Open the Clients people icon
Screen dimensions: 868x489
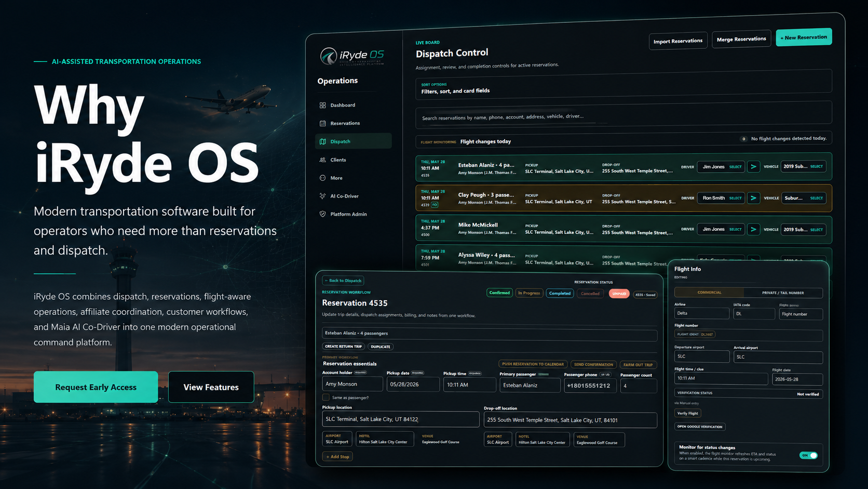[x=323, y=160]
